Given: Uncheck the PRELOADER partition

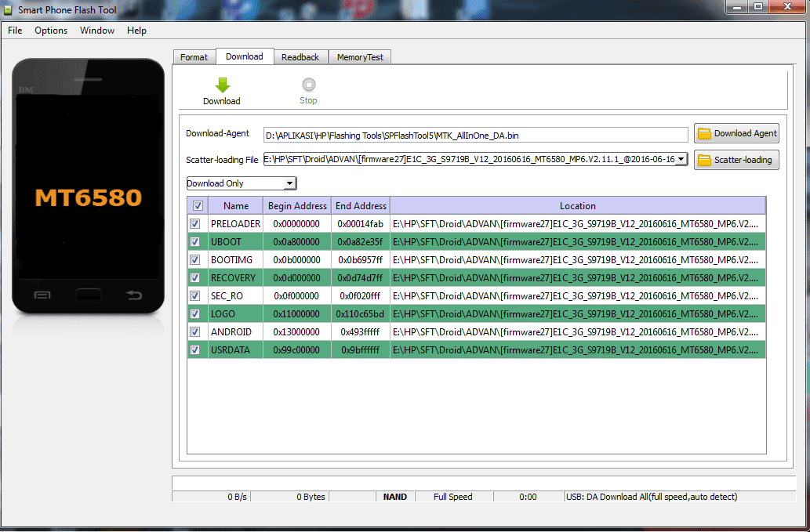Looking at the screenshot, I should click(x=194, y=223).
